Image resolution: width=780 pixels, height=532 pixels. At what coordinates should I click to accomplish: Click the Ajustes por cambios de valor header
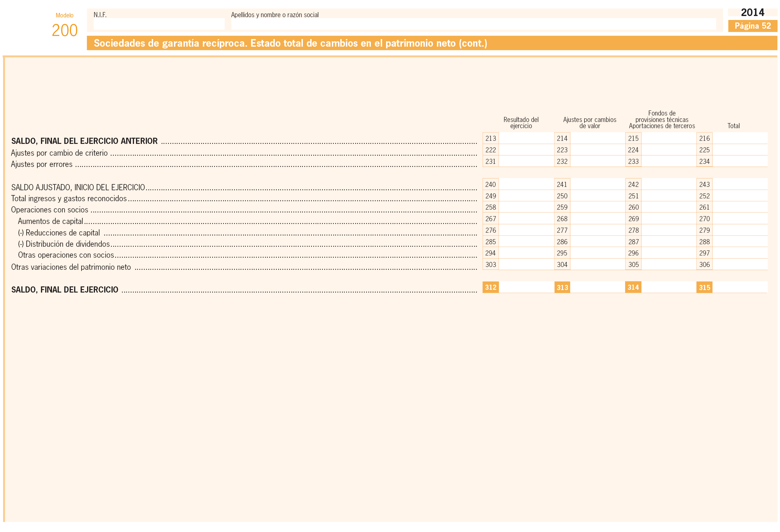[x=590, y=123]
